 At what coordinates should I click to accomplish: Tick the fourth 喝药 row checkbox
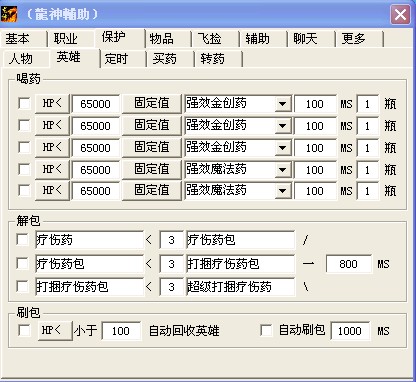click(24, 169)
